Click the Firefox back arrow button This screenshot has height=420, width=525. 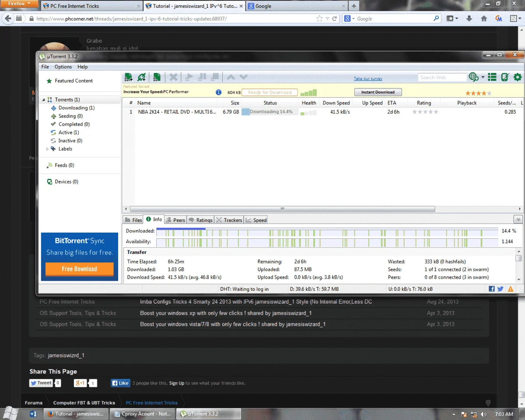pos(7,19)
